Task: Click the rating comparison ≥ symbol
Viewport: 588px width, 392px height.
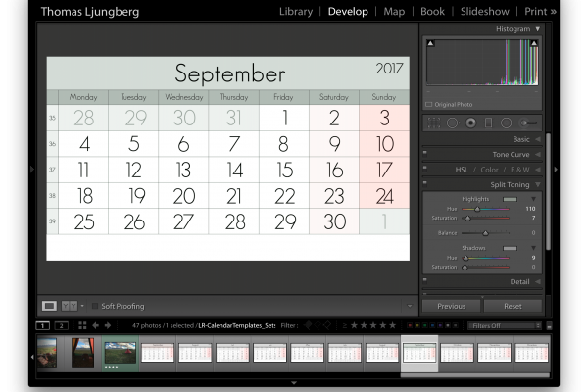Action: pos(345,325)
